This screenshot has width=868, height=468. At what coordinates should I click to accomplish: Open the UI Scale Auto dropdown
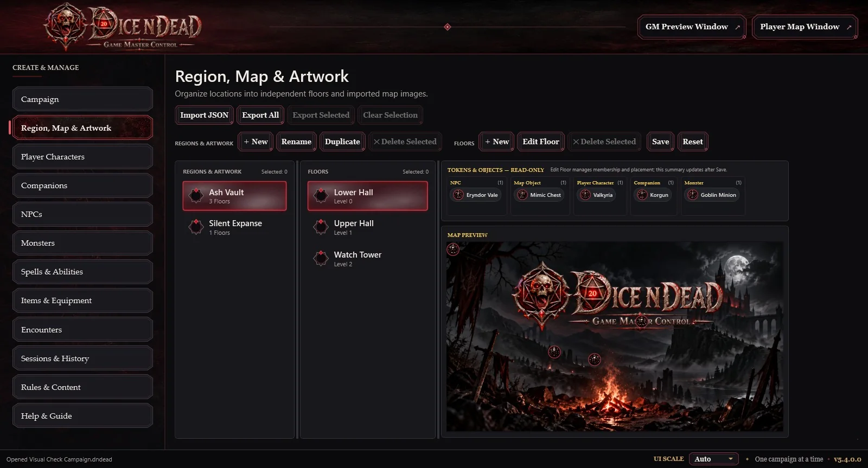(713, 459)
